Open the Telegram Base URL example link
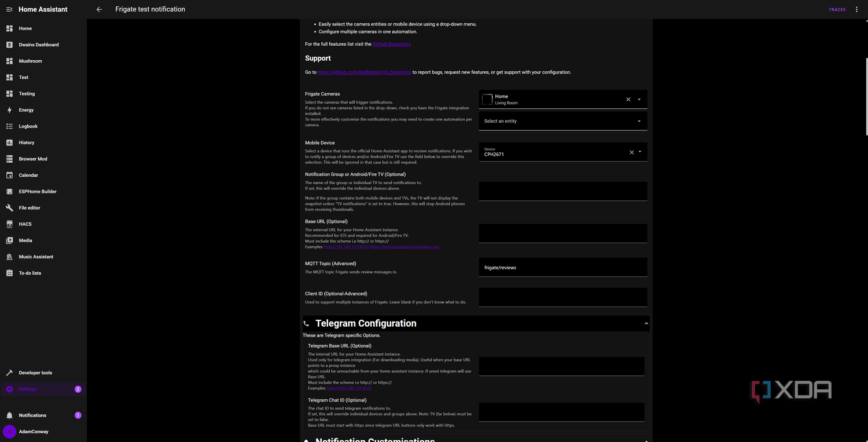 point(350,388)
